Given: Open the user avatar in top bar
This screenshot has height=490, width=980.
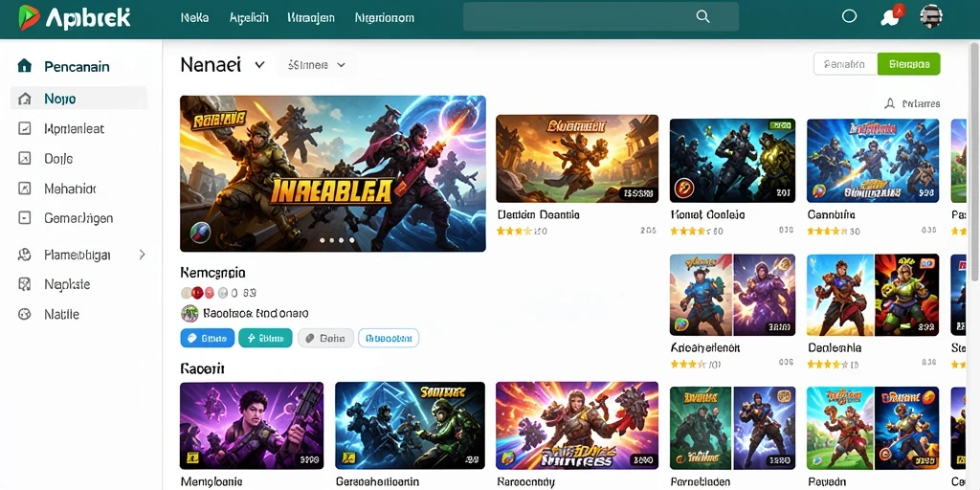Looking at the screenshot, I should (x=931, y=17).
